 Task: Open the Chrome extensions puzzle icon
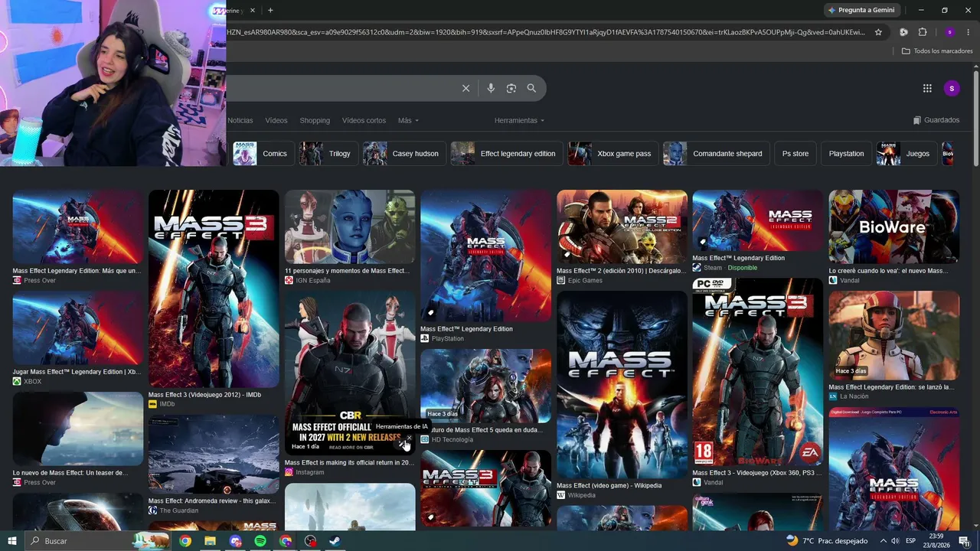coord(923,32)
